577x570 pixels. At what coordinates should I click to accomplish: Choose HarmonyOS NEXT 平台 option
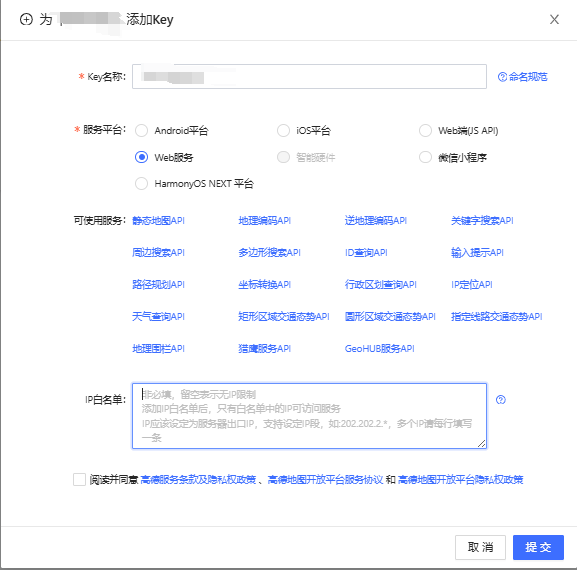(142, 183)
